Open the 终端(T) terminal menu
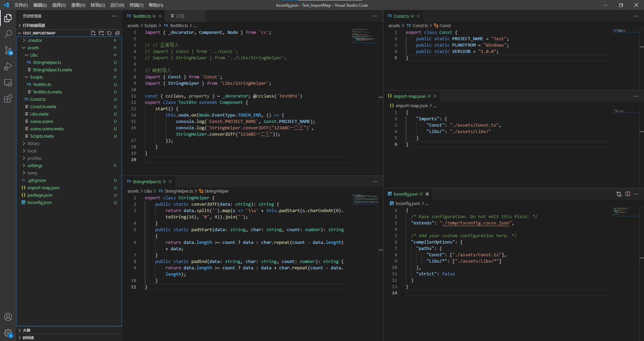644x341 pixels. [x=136, y=5]
